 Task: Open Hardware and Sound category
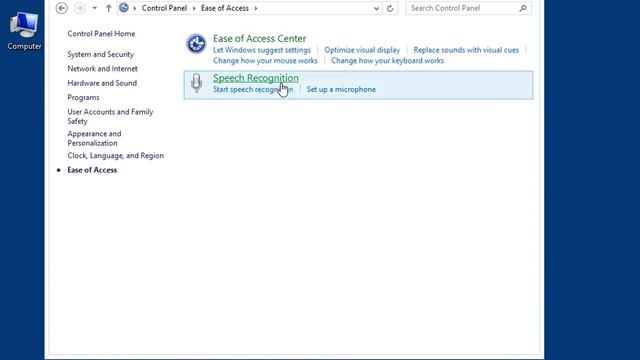coord(102,83)
